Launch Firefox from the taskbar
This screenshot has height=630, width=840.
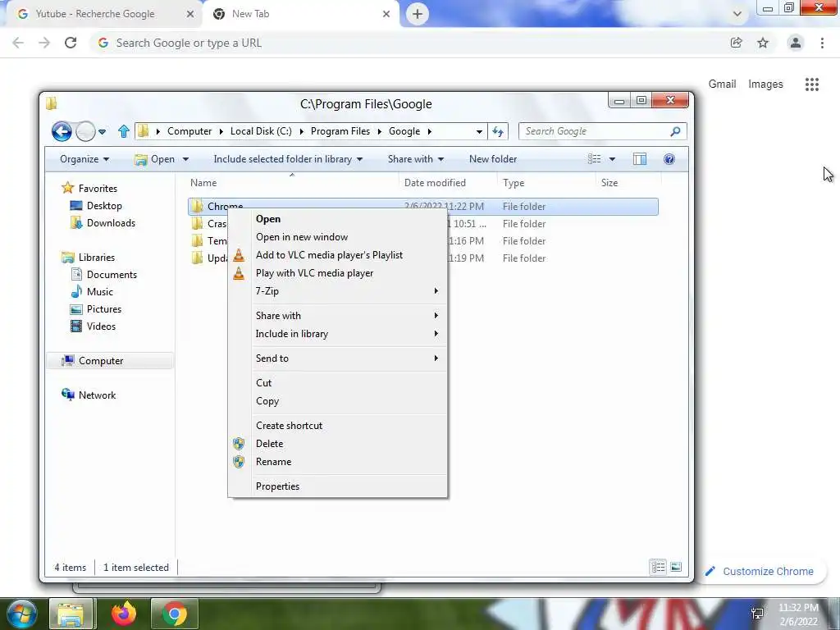(x=123, y=614)
